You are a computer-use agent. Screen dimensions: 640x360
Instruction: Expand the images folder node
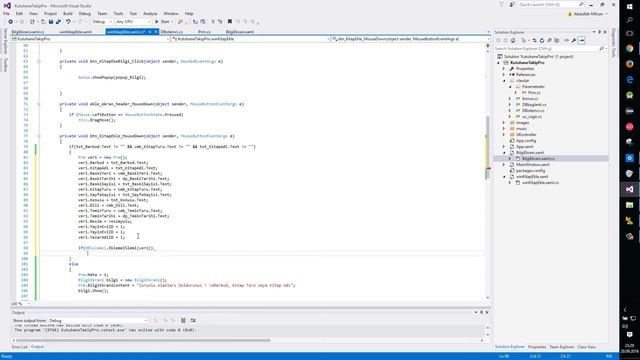[x=504, y=122]
